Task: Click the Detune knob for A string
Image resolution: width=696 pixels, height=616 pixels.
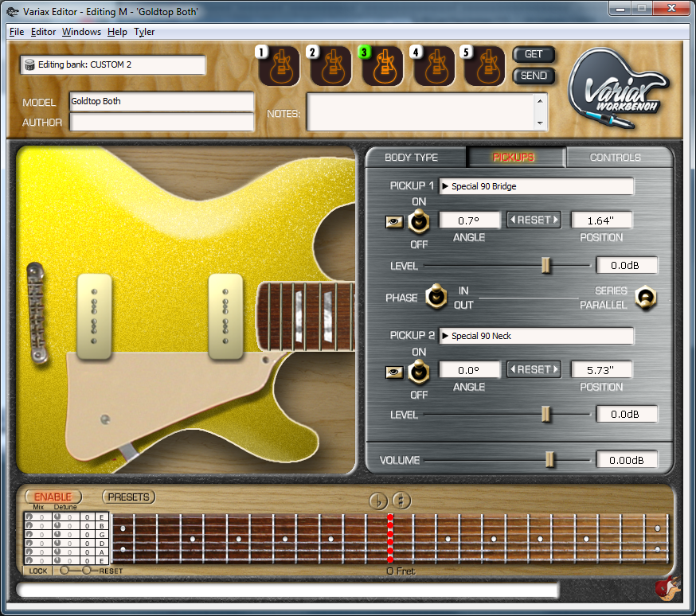Action: (57, 552)
